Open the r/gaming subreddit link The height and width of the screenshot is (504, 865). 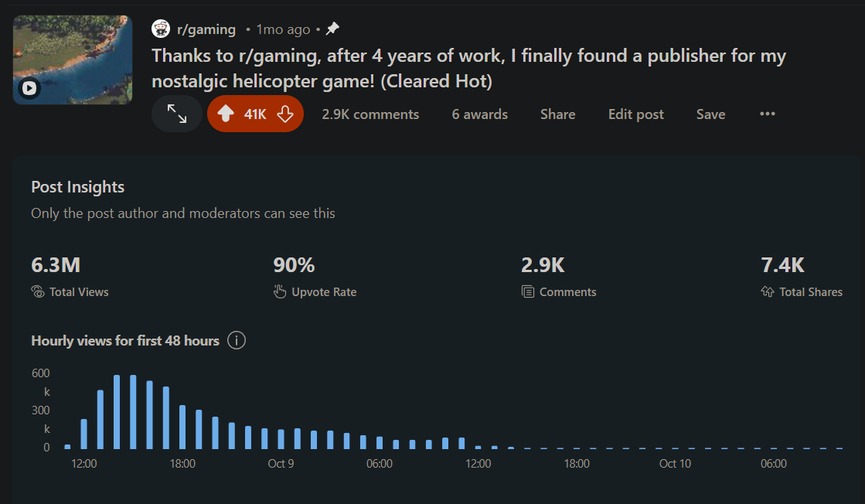click(206, 29)
